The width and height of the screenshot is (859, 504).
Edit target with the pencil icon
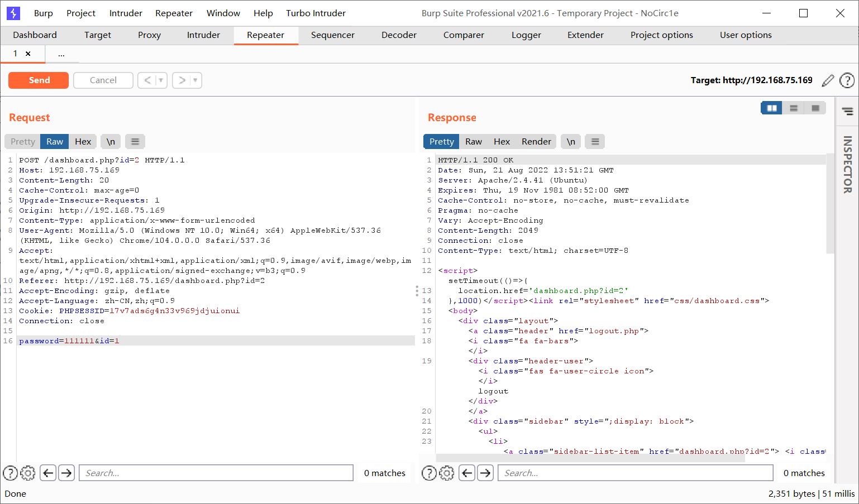[828, 80]
